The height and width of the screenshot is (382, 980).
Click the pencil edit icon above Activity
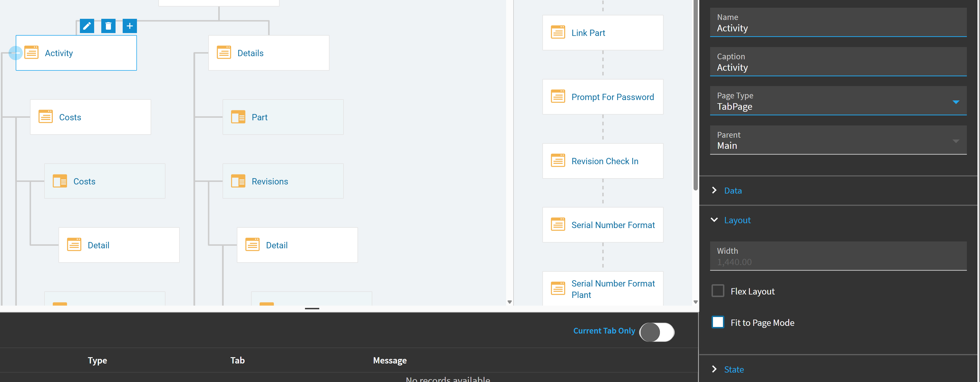87,26
